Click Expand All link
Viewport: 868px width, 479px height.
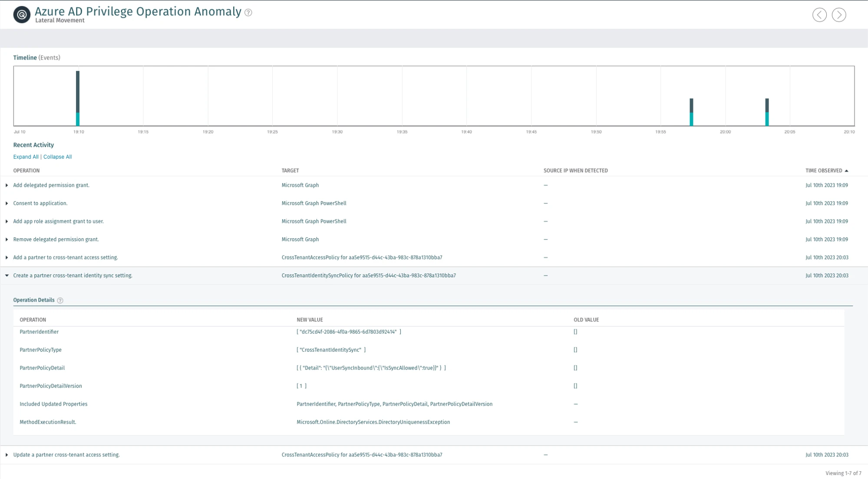[26, 157]
